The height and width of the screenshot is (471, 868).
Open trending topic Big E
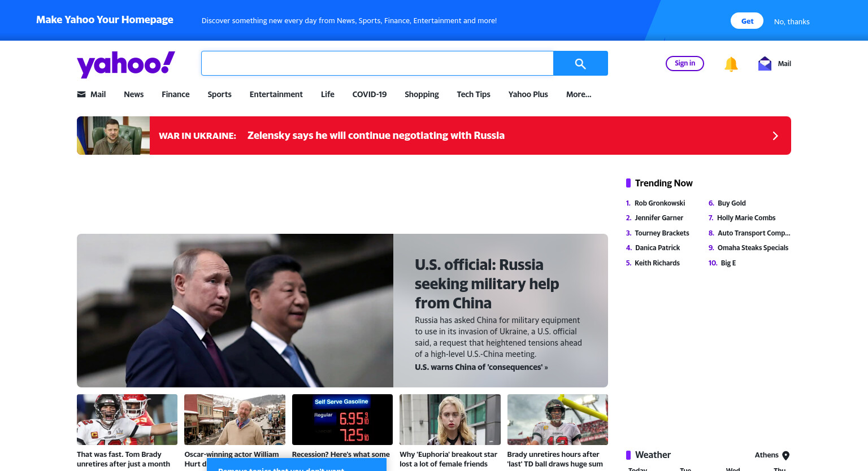(728, 263)
